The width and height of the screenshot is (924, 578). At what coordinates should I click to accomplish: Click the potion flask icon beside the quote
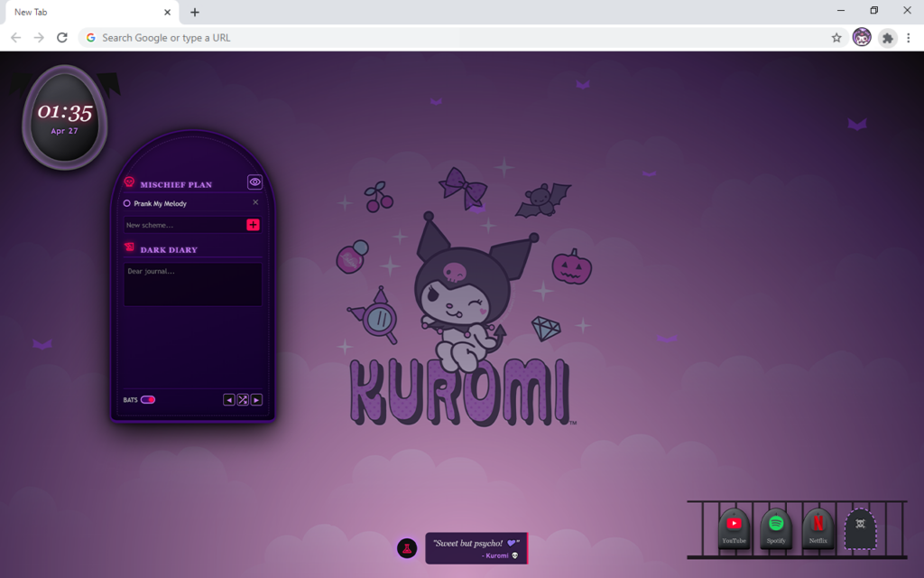[407, 548]
